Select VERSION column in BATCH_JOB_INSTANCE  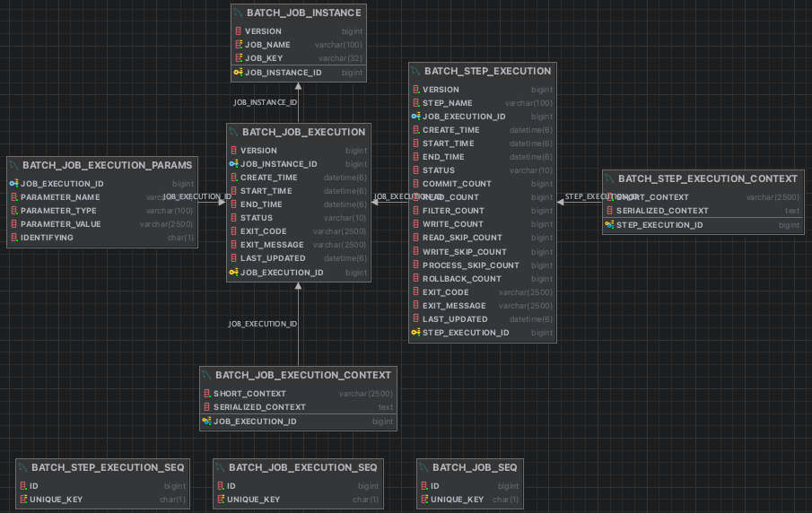(x=299, y=31)
